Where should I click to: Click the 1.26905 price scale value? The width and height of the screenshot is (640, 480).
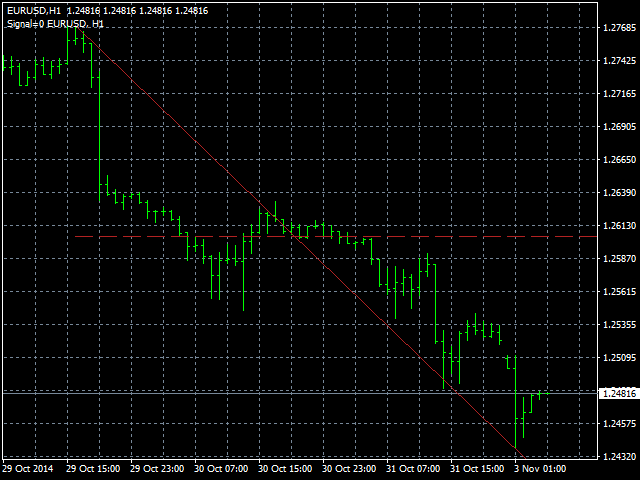pyautogui.click(x=622, y=127)
